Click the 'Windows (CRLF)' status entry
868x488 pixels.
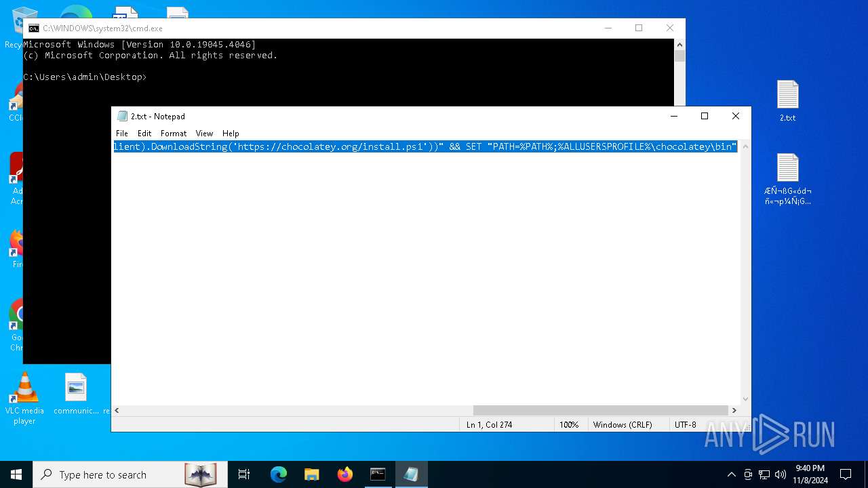pyautogui.click(x=623, y=425)
